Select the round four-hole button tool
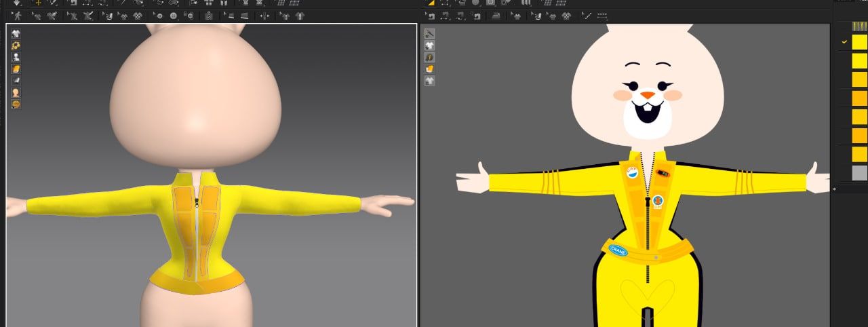Image resolution: width=868 pixels, height=327 pixels. (174, 16)
